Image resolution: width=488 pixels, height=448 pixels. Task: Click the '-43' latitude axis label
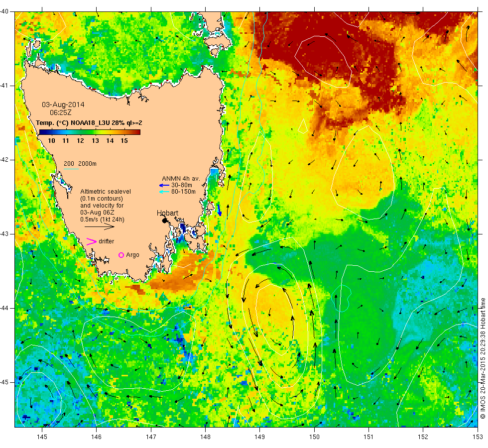pos(5,234)
